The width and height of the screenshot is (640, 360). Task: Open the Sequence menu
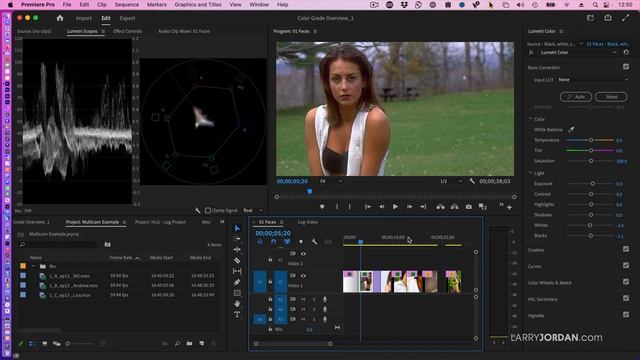127,4
